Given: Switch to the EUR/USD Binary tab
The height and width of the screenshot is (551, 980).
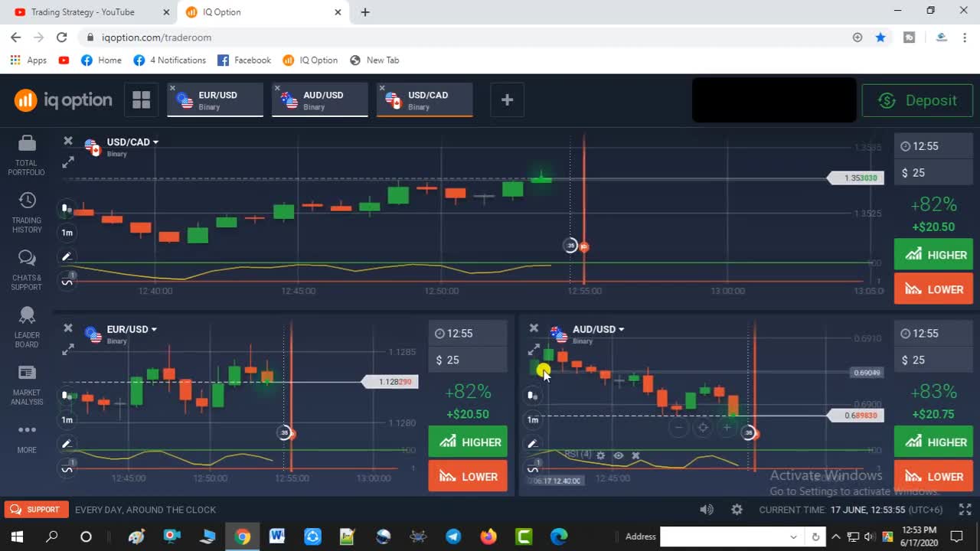Looking at the screenshot, I should point(216,100).
